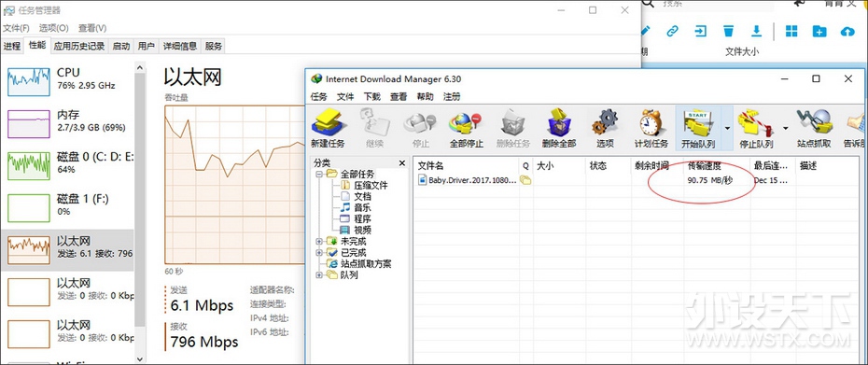Open IDM Options (选项) gear icon
This screenshot has width=868, height=365.
[605, 128]
